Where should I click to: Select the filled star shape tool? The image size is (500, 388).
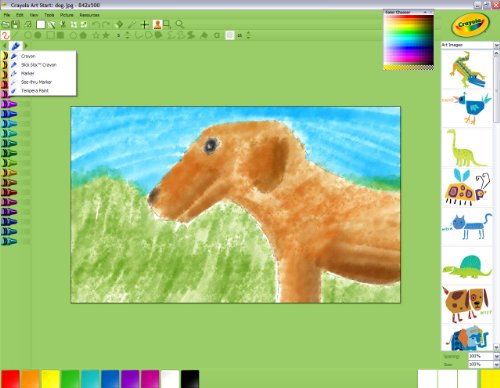pos(106,35)
